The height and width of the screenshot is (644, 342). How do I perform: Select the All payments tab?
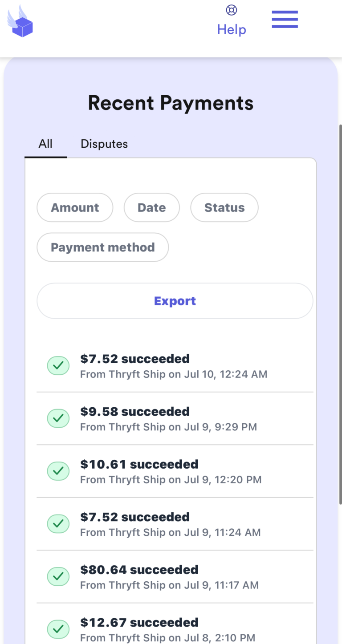pos(45,144)
